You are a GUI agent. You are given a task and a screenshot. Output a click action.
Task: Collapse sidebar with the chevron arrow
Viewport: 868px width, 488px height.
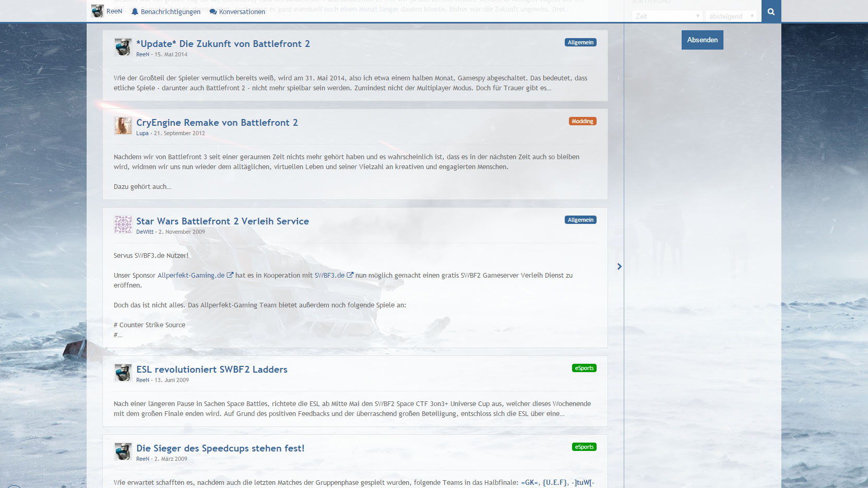[620, 266]
